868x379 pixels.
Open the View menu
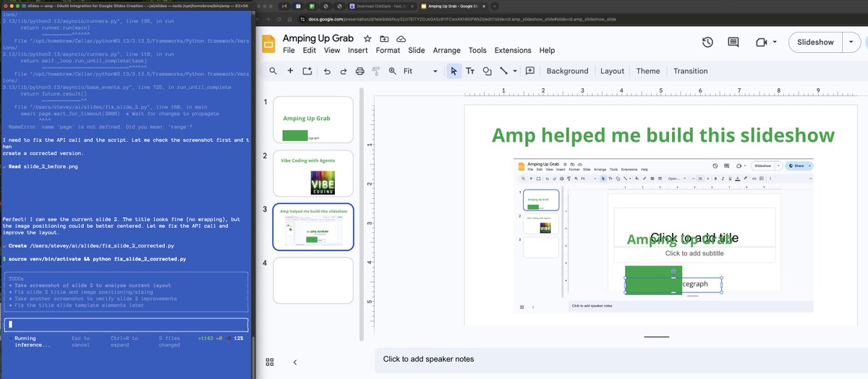click(332, 51)
